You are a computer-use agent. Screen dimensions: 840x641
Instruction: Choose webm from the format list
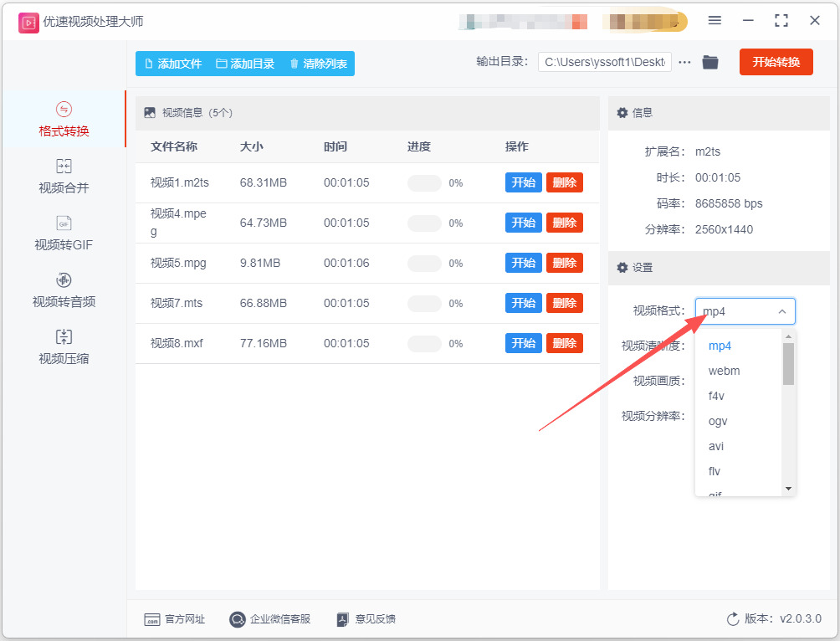coord(724,371)
